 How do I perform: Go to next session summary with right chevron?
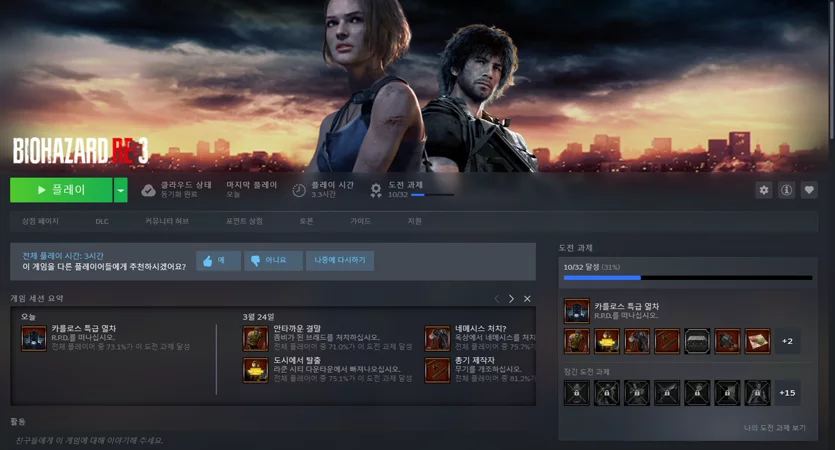pyautogui.click(x=511, y=299)
